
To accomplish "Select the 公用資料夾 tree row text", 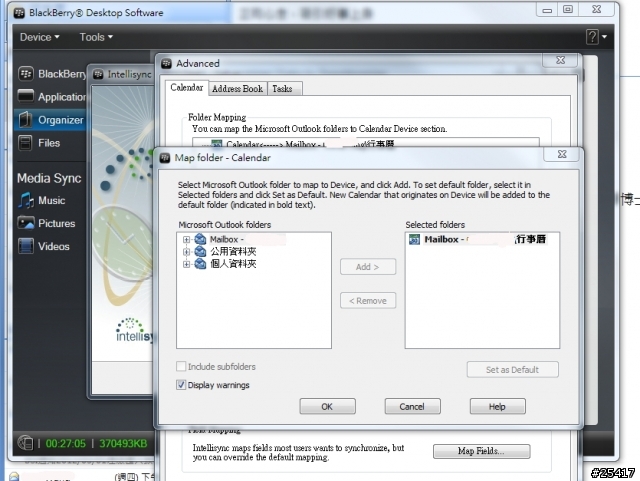I will (x=233, y=252).
